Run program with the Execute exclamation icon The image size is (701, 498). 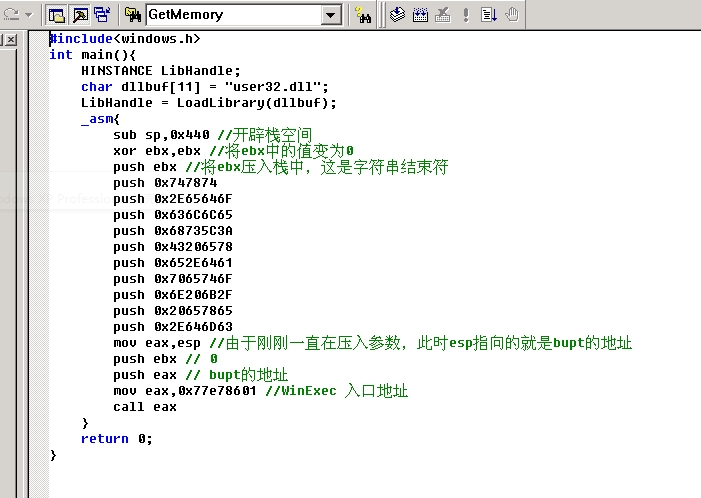tap(466, 15)
